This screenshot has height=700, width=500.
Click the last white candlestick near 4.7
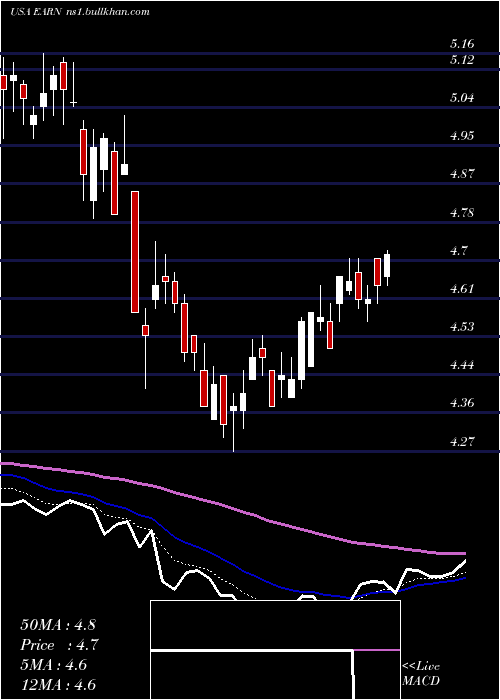point(387,267)
